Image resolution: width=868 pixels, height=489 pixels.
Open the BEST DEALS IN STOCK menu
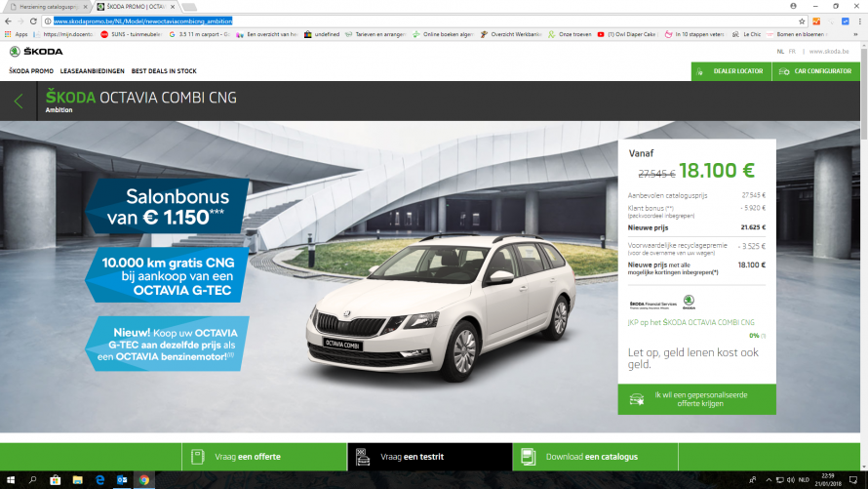[x=164, y=71]
